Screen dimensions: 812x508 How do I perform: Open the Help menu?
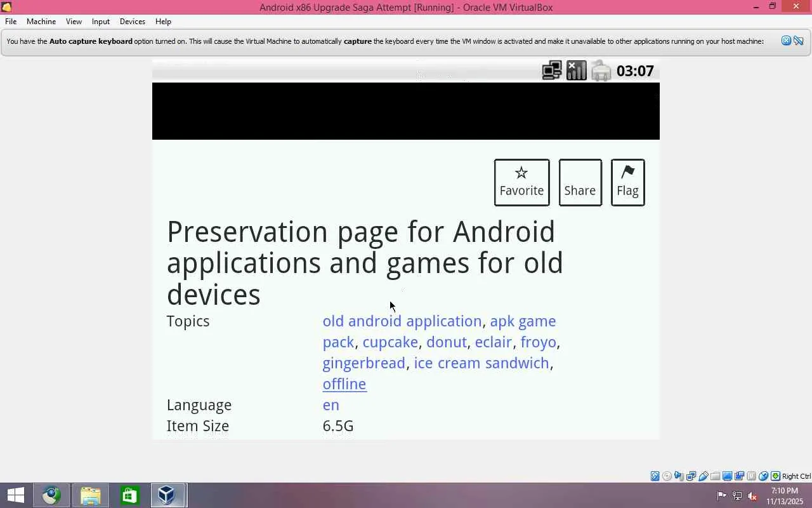163,21
